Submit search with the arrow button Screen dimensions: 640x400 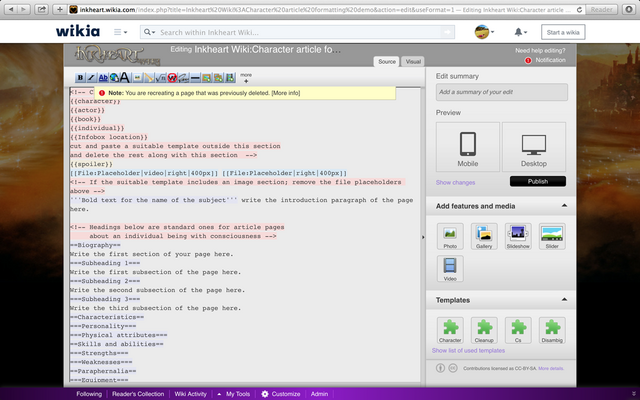447,32
